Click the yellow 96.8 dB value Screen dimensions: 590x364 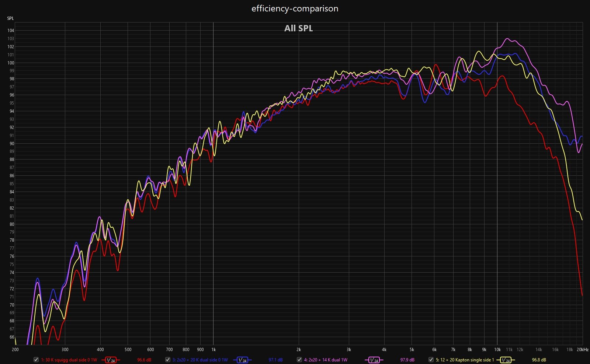pos(539,360)
